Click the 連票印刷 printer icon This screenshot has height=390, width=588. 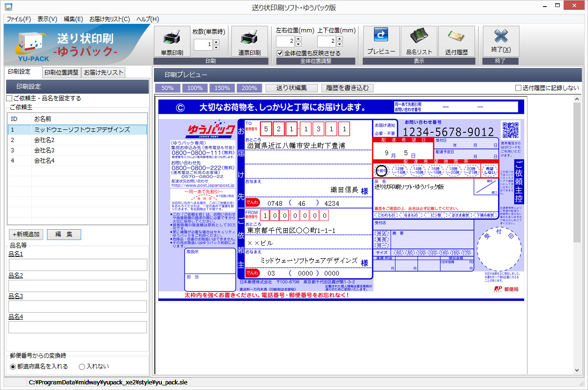click(x=249, y=41)
